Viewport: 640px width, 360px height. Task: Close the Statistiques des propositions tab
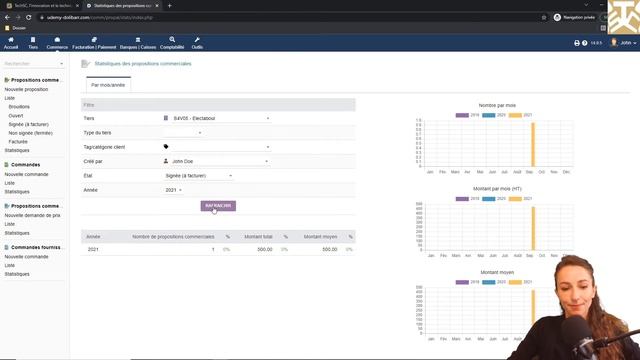click(157, 6)
